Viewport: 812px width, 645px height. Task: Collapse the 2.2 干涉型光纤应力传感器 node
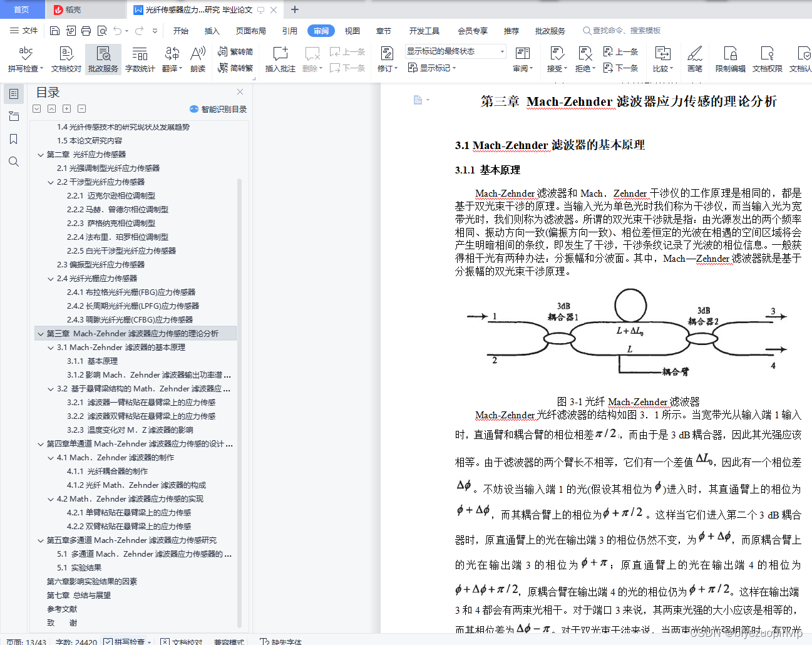(51, 182)
